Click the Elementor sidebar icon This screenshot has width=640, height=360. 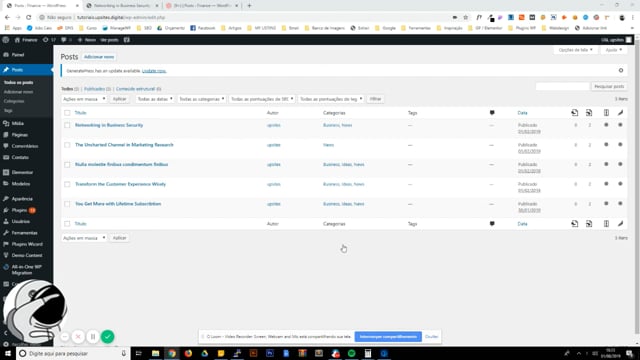(x=6, y=172)
